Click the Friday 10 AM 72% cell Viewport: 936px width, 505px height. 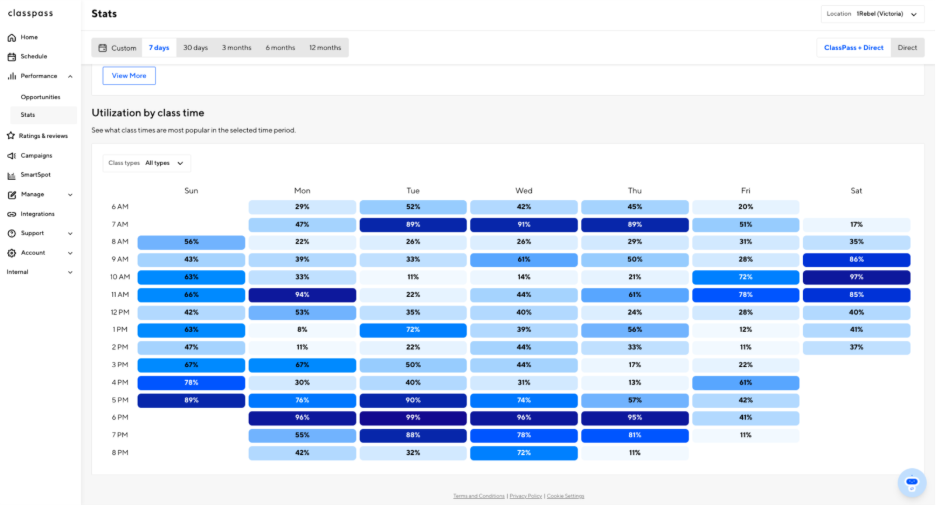[746, 277]
